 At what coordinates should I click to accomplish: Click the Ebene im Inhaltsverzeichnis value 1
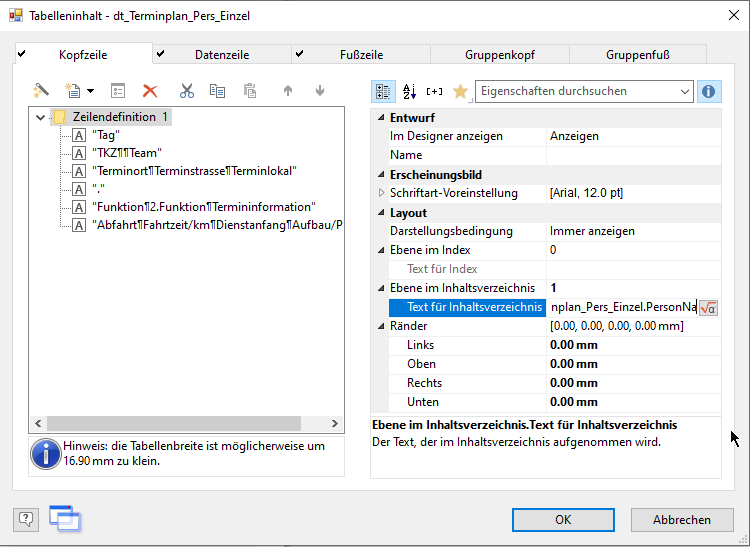pos(634,288)
